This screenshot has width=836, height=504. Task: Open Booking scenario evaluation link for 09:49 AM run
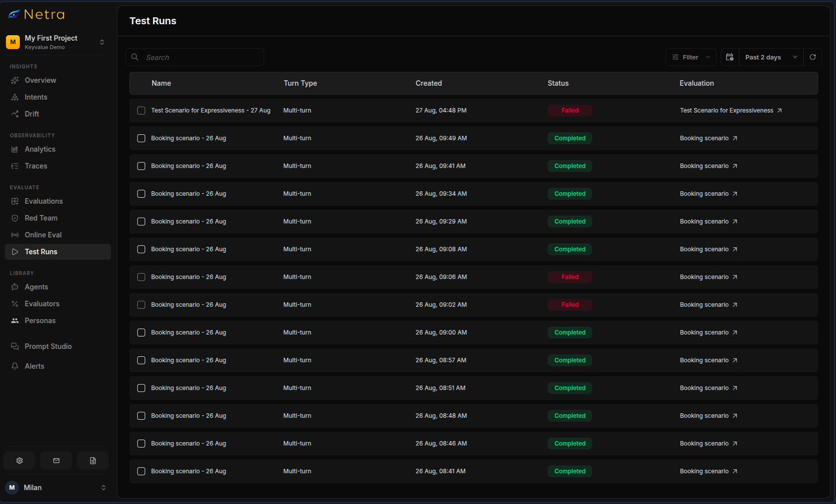tap(709, 138)
